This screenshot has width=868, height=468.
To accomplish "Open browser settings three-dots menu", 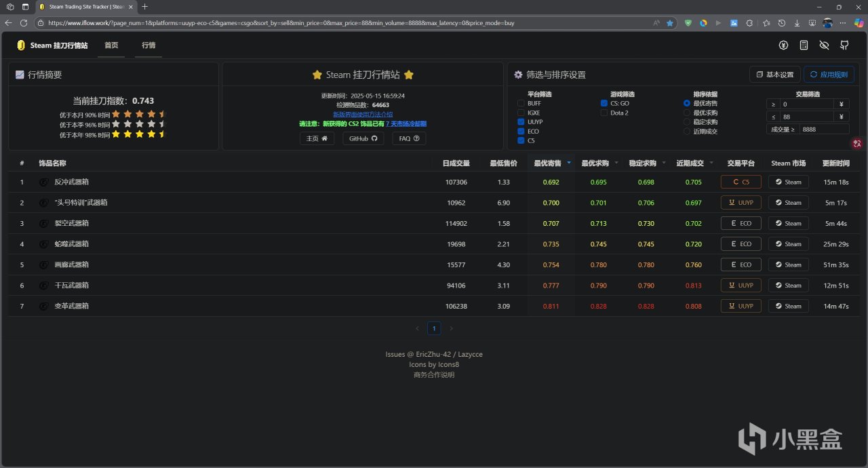I will (x=843, y=22).
